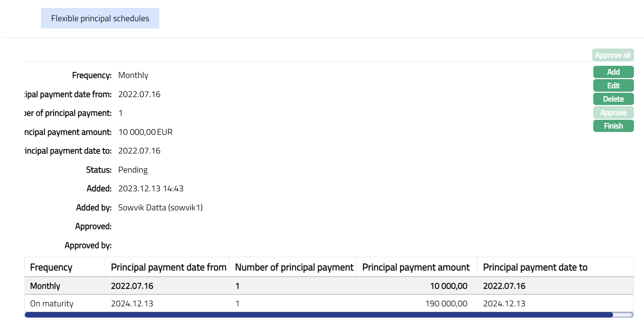644x324 pixels.
Task: Click the table's horizontal scrollbar
Action: (x=319, y=315)
